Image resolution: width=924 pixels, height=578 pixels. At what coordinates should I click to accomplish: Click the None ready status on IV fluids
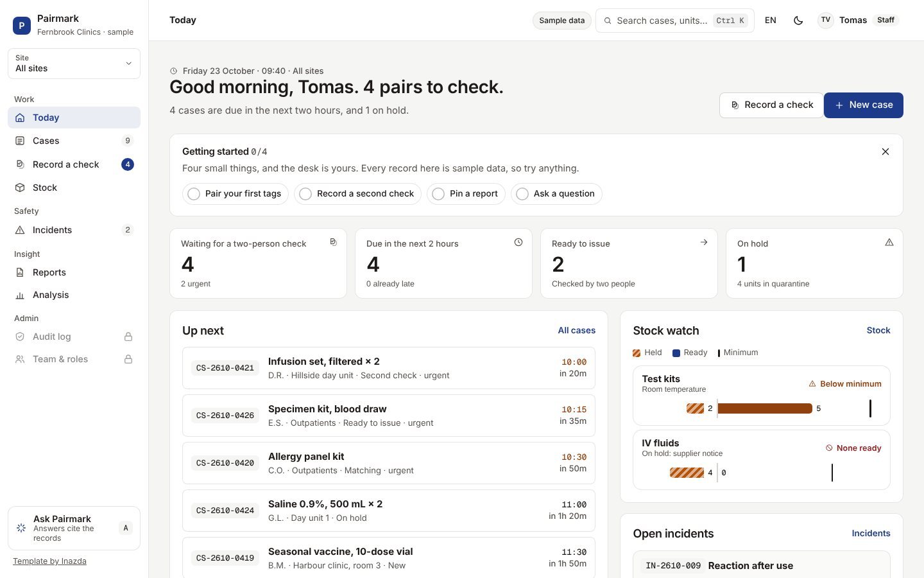click(853, 448)
